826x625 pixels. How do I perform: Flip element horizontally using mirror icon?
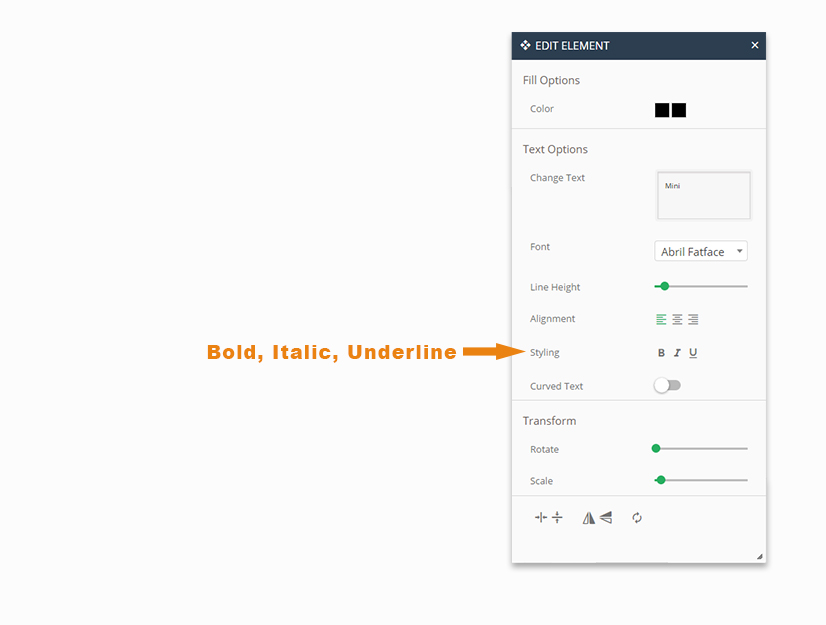tap(589, 518)
